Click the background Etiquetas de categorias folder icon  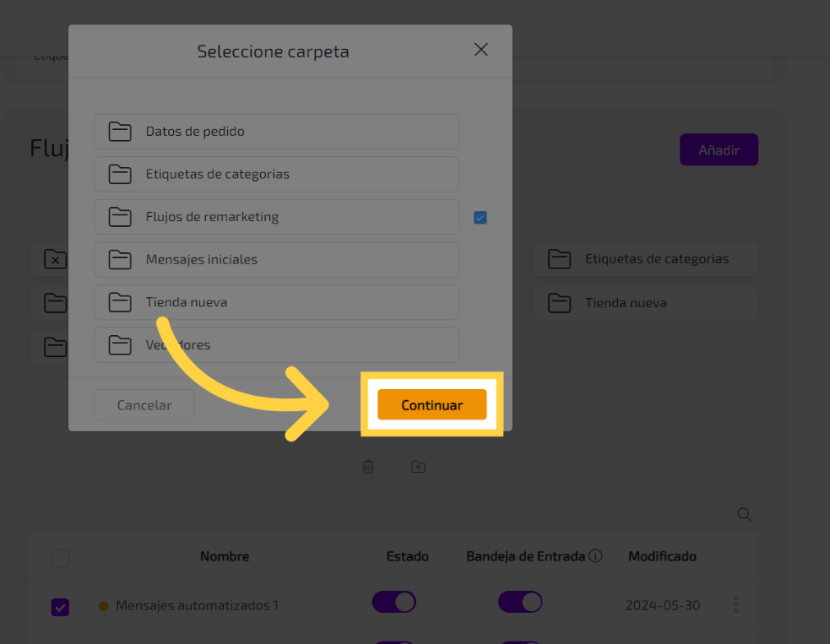pos(559,259)
